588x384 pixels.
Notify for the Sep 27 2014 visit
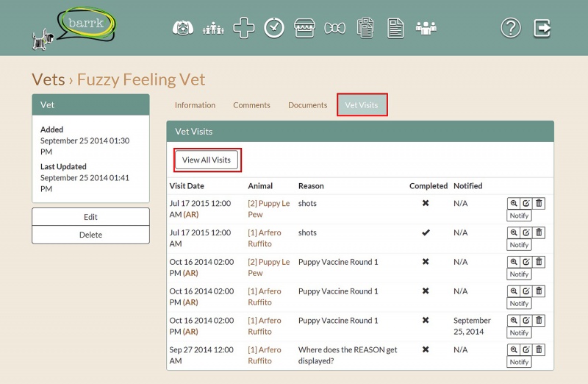(x=520, y=362)
